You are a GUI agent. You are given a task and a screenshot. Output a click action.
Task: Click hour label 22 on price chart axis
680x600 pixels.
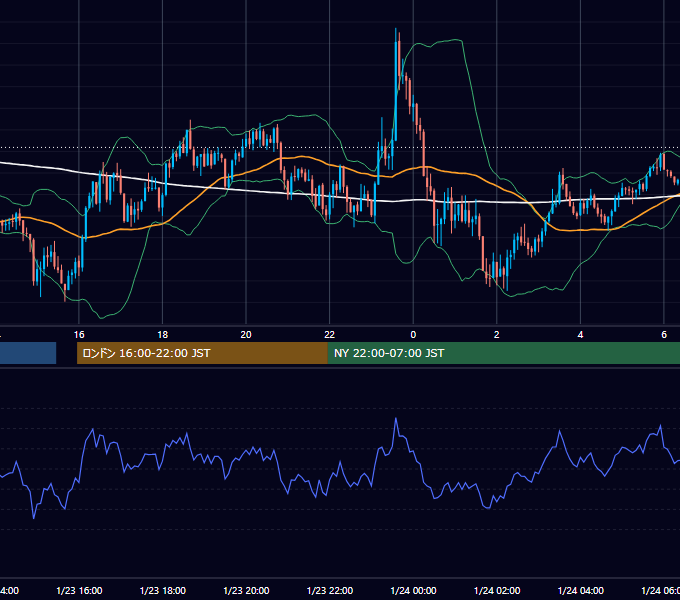point(330,334)
